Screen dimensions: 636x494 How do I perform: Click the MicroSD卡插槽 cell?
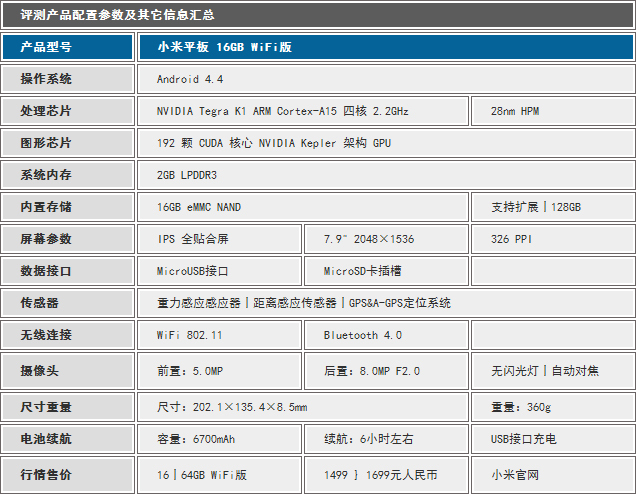385,271
